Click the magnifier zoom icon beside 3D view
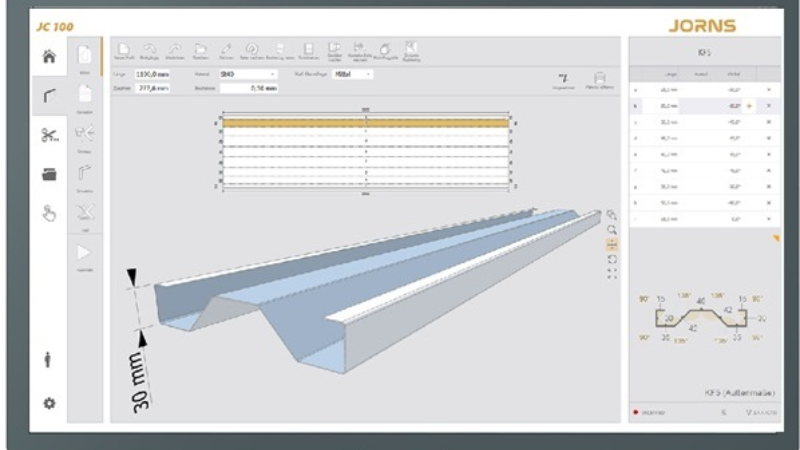The height and width of the screenshot is (450, 800). tap(612, 229)
